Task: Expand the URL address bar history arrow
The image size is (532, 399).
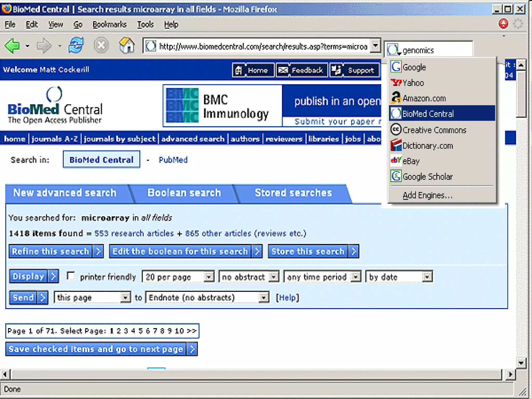Action: coord(375,46)
